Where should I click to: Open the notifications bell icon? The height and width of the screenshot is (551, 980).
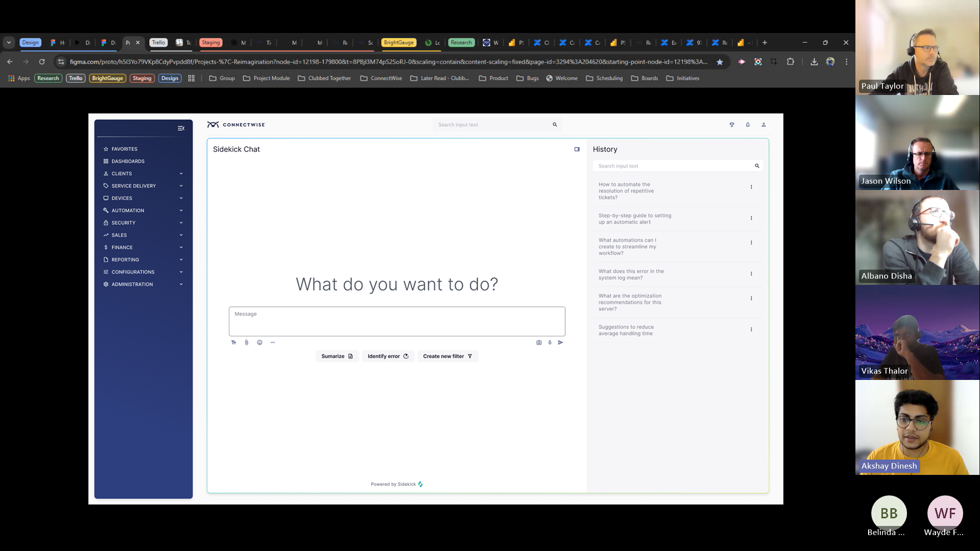coord(748,125)
